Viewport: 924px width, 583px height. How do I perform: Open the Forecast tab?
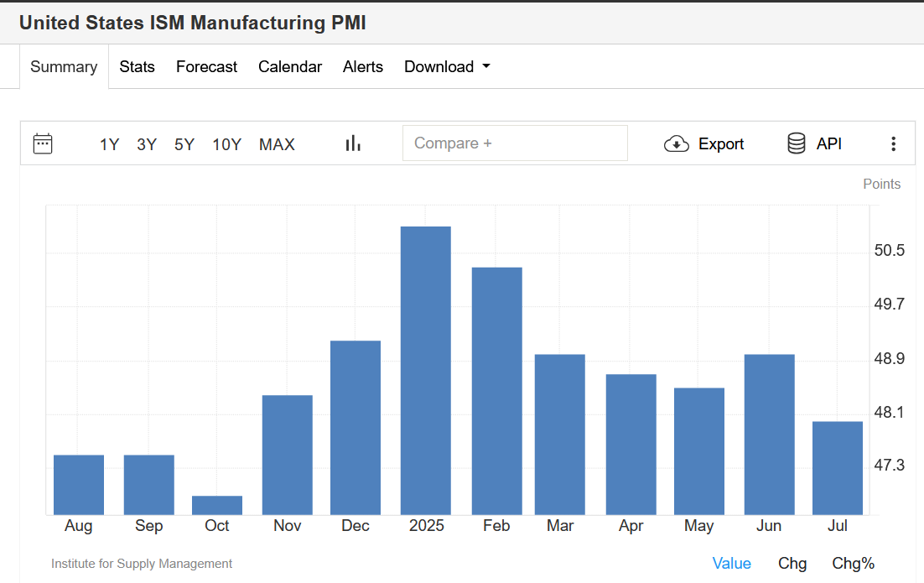(x=206, y=66)
